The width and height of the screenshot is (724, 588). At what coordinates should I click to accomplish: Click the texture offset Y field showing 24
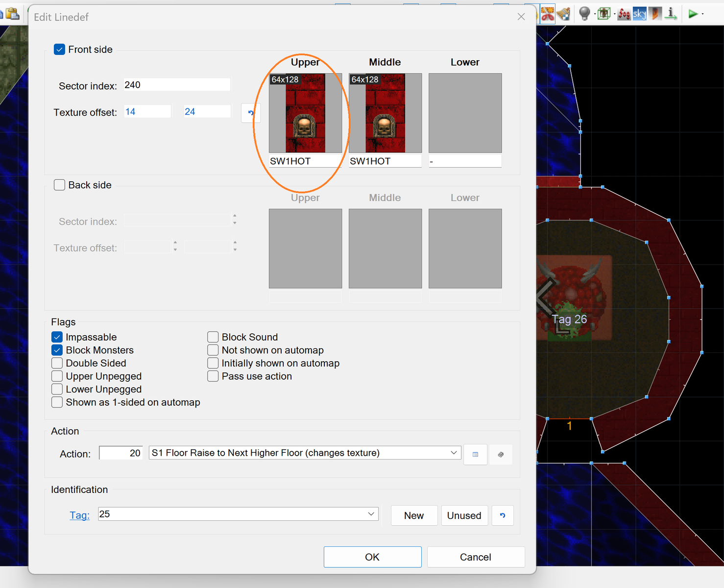pyautogui.click(x=207, y=112)
